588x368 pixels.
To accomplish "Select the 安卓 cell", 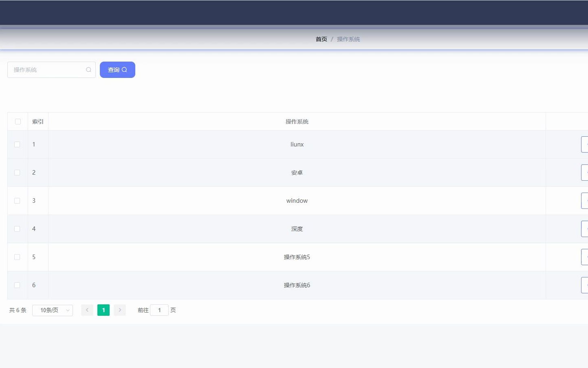I will point(297,173).
